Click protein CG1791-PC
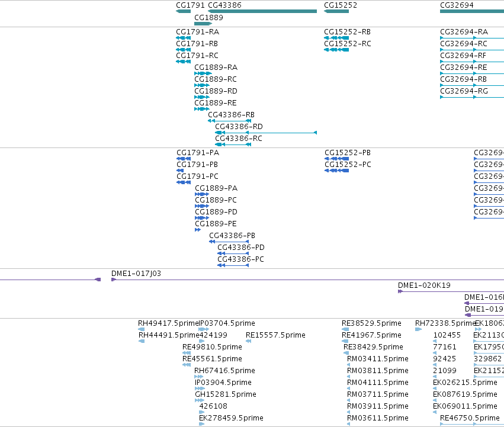Image resolution: width=504 pixels, height=427 pixels. (x=197, y=176)
